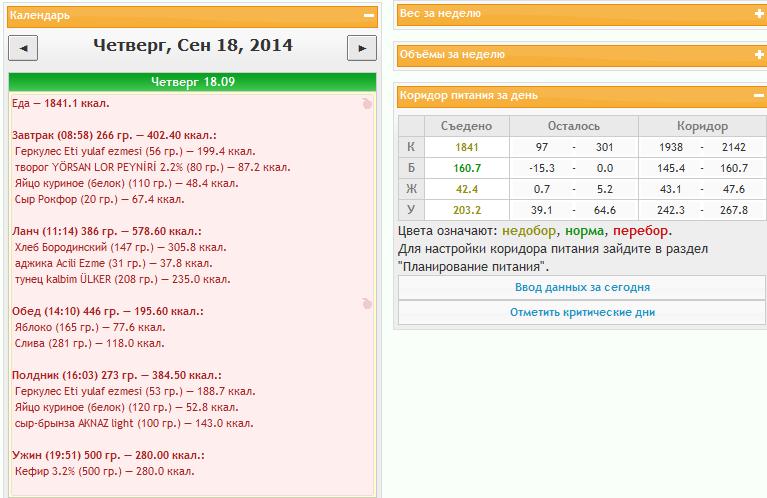767x498 pixels.
Task: Click the Календарь panel title
Action: pyautogui.click(x=40, y=15)
